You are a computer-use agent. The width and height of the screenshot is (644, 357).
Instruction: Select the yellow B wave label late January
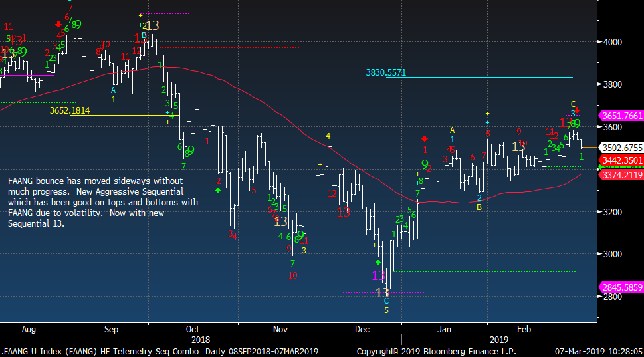[479, 207]
